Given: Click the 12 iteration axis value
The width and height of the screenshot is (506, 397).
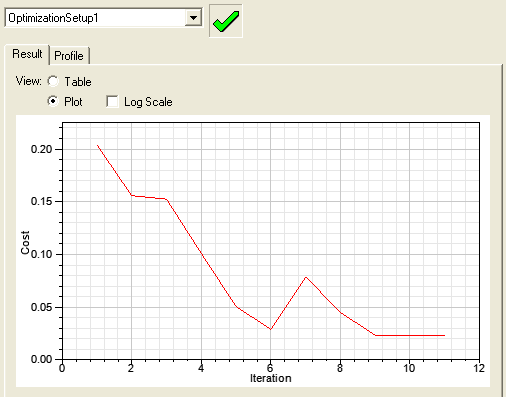Looking at the screenshot, I should point(479,368).
